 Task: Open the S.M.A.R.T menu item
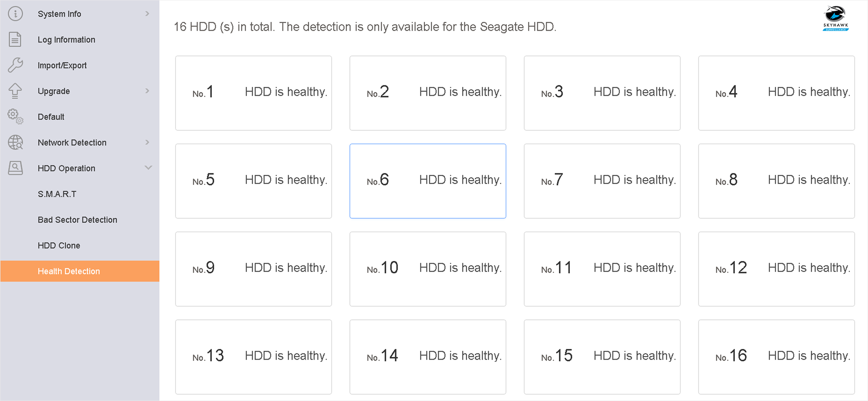pyautogui.click(x=57, y=194)
